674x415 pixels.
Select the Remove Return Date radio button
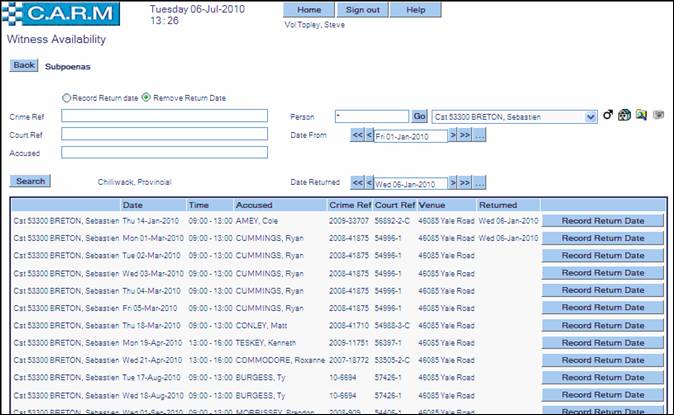pos(146,97)
